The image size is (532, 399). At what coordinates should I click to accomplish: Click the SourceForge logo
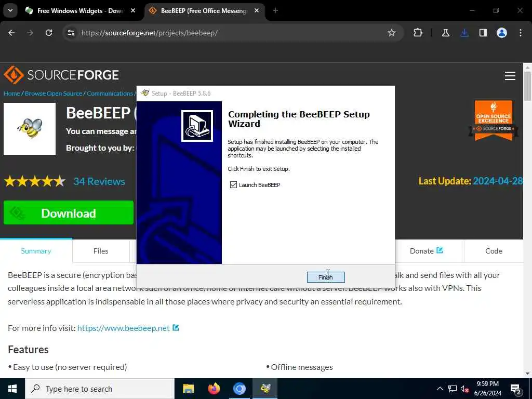point(61,75)
